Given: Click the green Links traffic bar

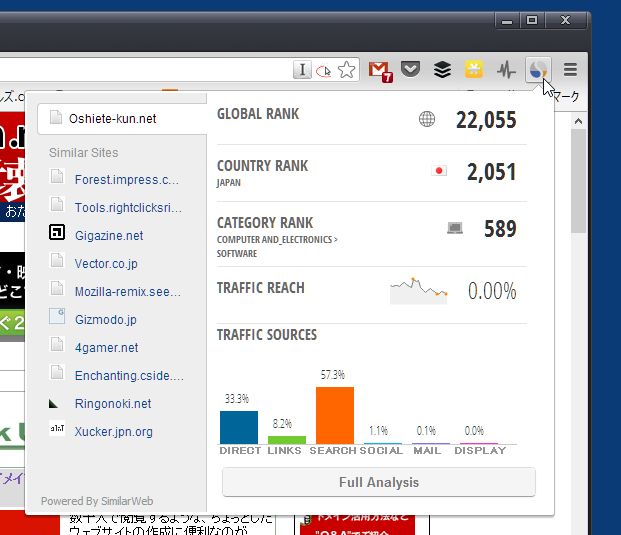Looking at the screenshot, I should click(287, 440).
